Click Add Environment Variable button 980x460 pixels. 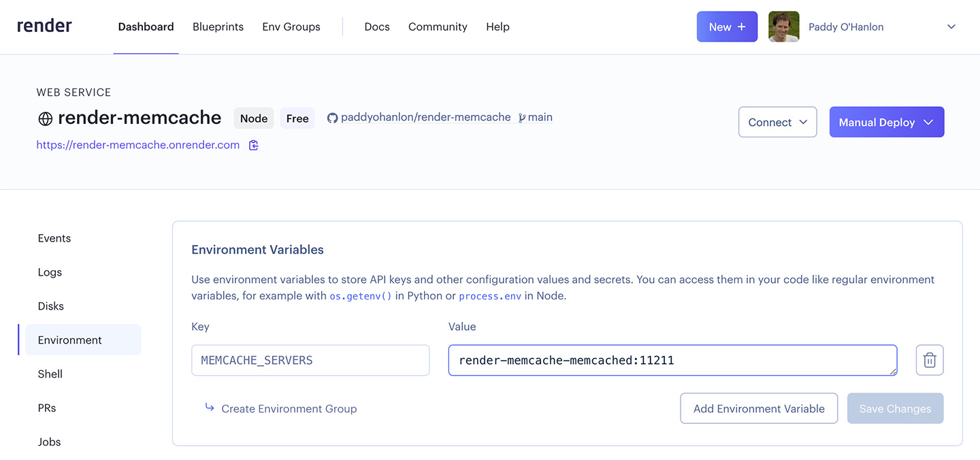click(759, 408)
